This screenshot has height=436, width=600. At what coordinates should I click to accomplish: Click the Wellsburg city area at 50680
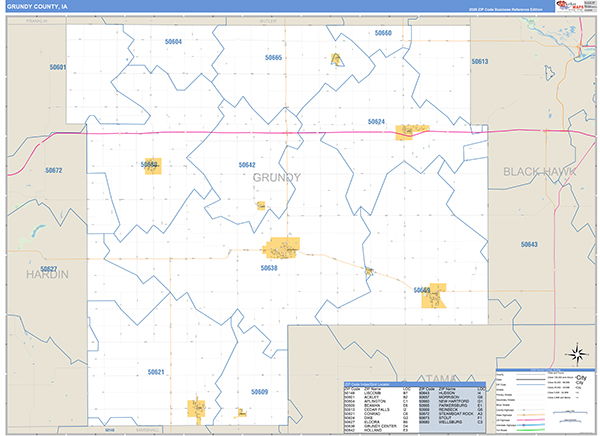point(153,166)
